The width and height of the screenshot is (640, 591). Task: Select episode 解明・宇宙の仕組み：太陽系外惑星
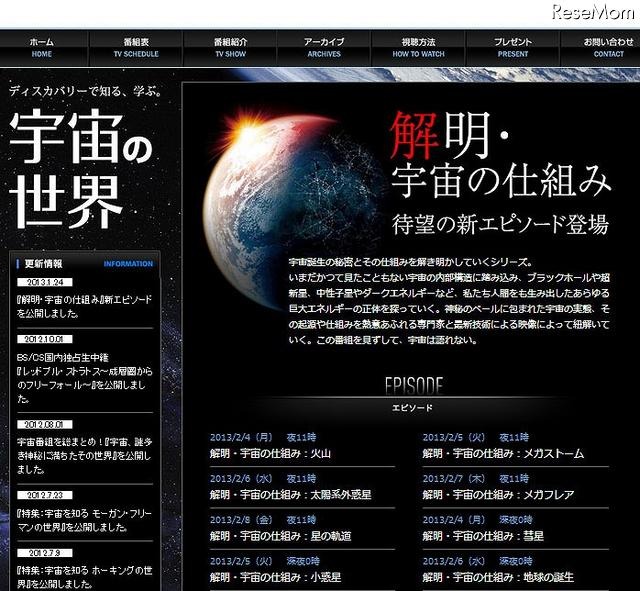tap(290, 495)
